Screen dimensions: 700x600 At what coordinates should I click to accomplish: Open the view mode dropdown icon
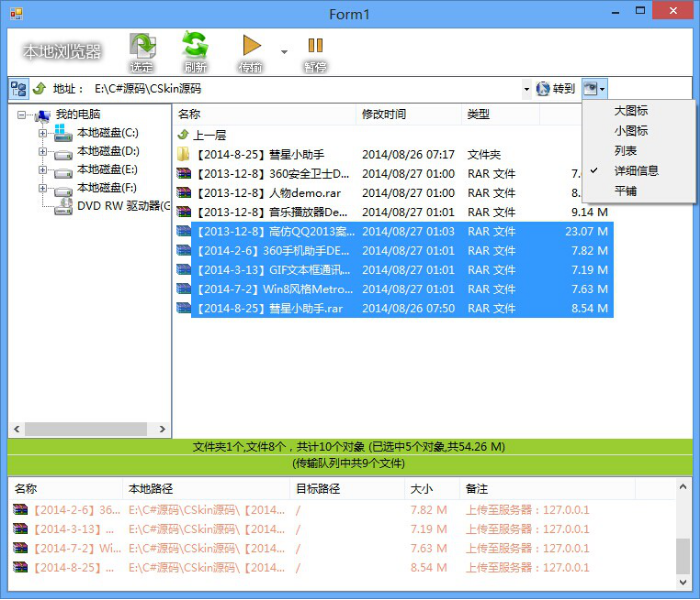pos(595,88)
